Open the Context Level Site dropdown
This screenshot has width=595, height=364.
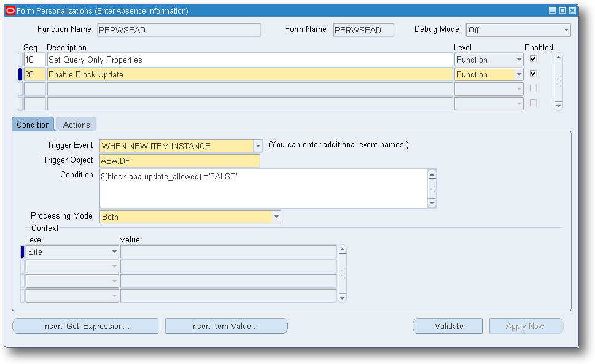point(114,252)
